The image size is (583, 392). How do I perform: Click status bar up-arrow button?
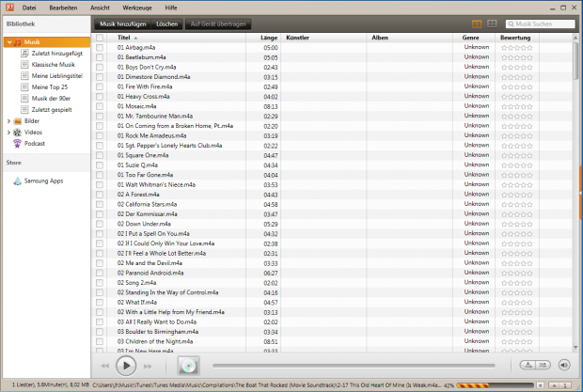[554, 385]
